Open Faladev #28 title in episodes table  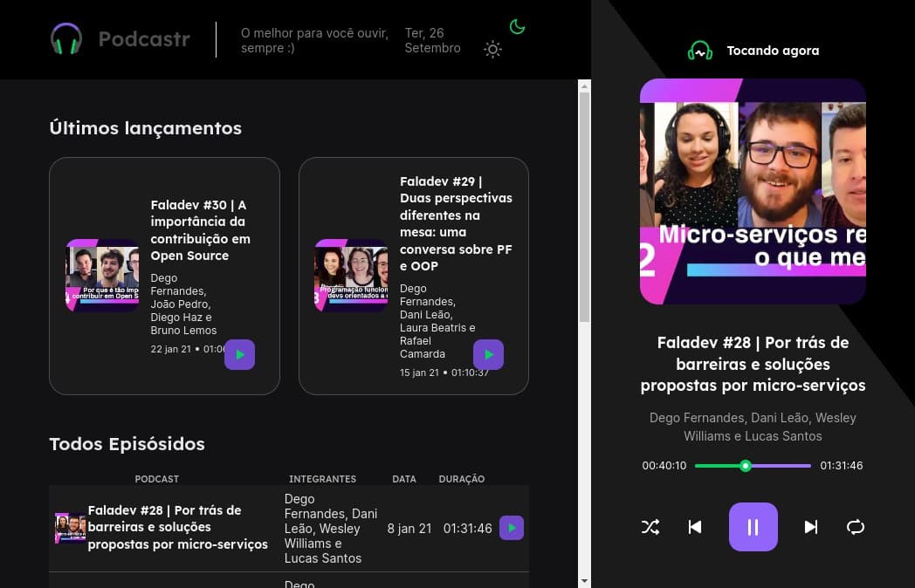click(x=177, y=527)
